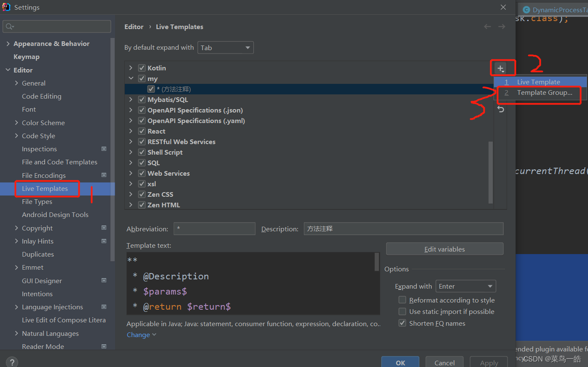Open the Expand with Enter dropdown
The height and width of the screenshot is (367, 588).
[466, 287]
